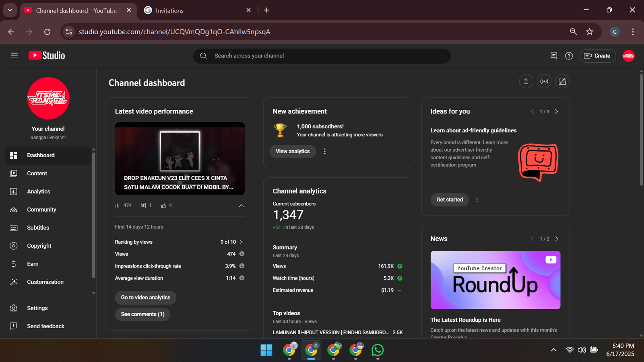
Task: Click the views bar chart icon showing 474
Action: click(117, 206)
